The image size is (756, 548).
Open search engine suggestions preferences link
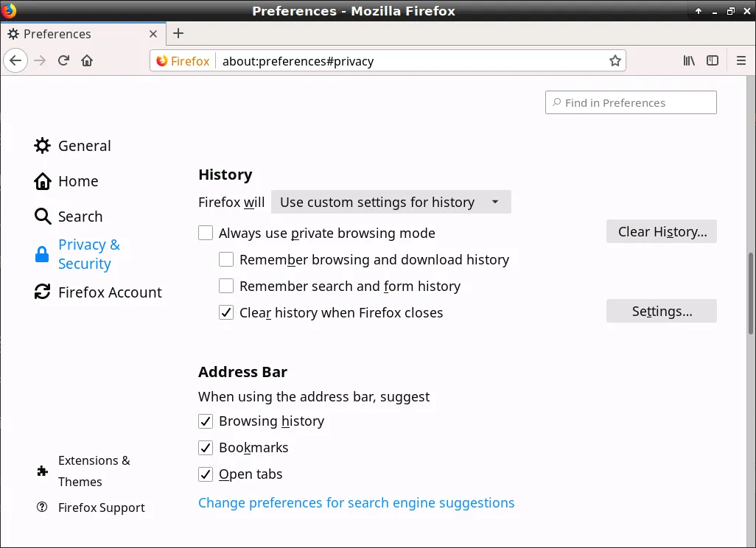357,502
